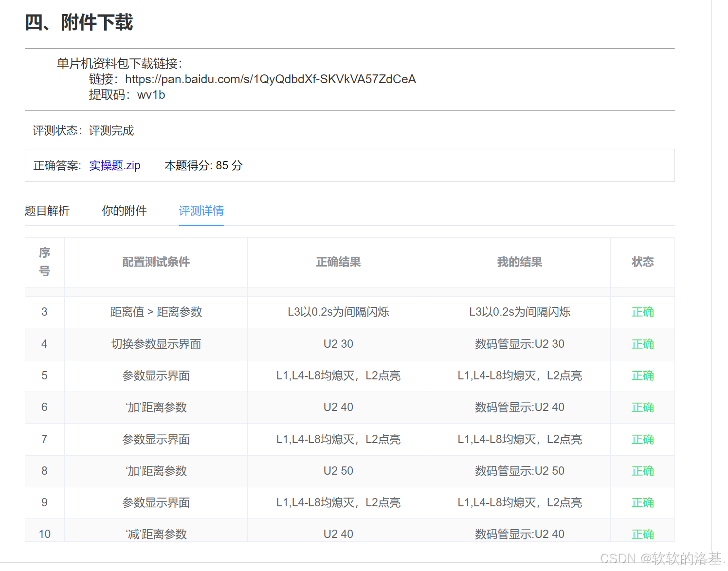The height and width of the screenshot is (571, 728).
Task: Click the 数码管显示:U2 30 cell
Action: coord(520,344)
